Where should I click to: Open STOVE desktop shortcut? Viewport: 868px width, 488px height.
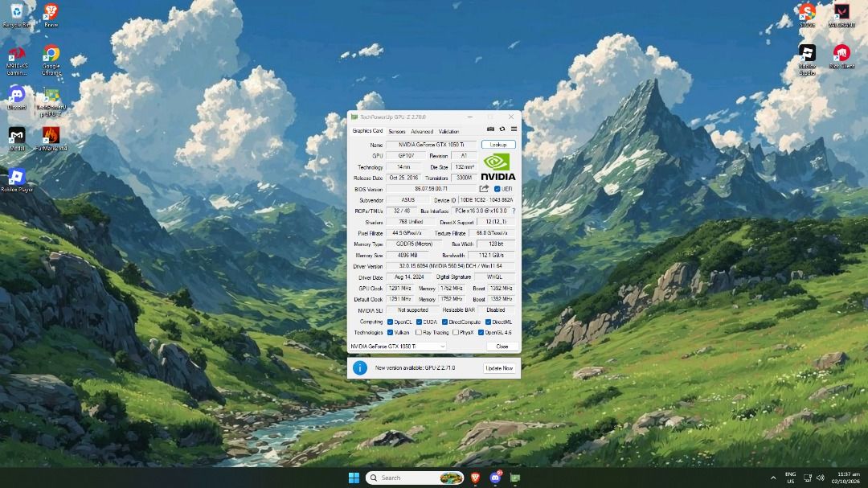click(807, 15)
